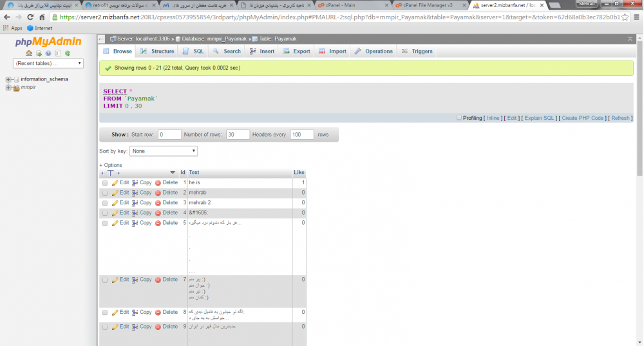Click the pencil Edit icon for row 7
644x346 pixels.
pos(115,280)
